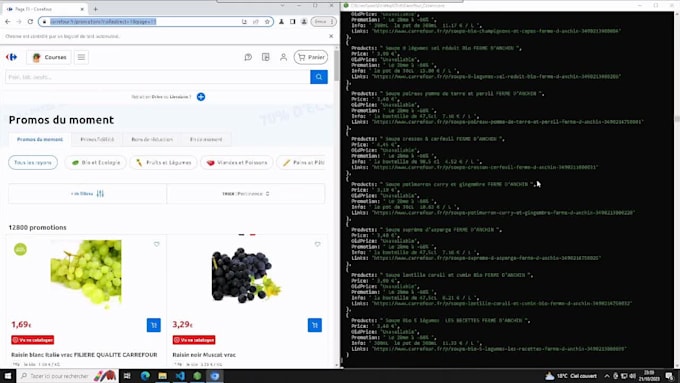
Task: Select the Promos du moment tab
Action: pos(40,139)
